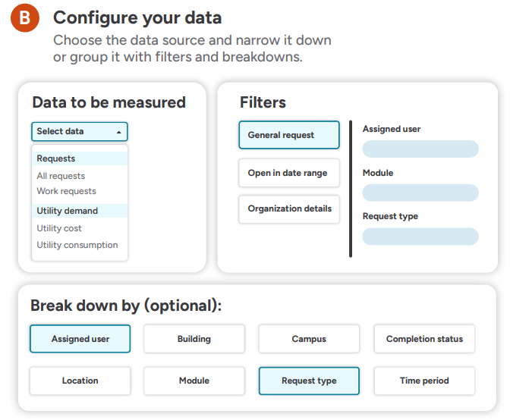Toggle the Completion status breakdown option
510x420 pixels.
pos(424,339)
